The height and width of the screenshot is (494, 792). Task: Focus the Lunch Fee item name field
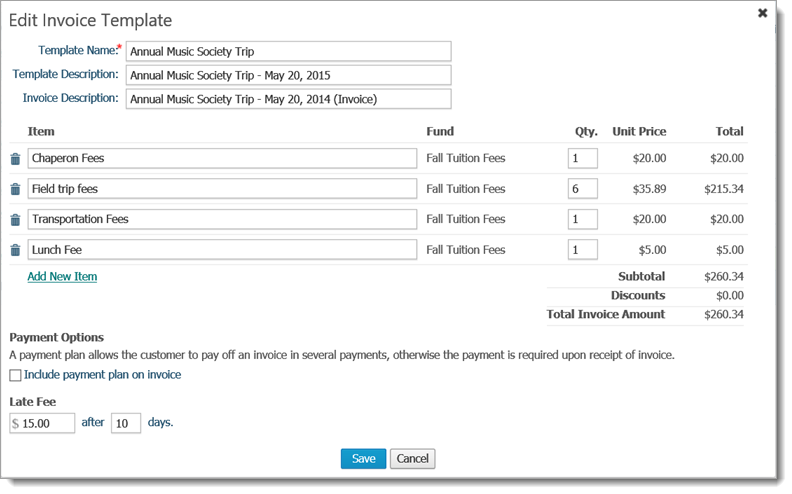click(x=222, y=250)
